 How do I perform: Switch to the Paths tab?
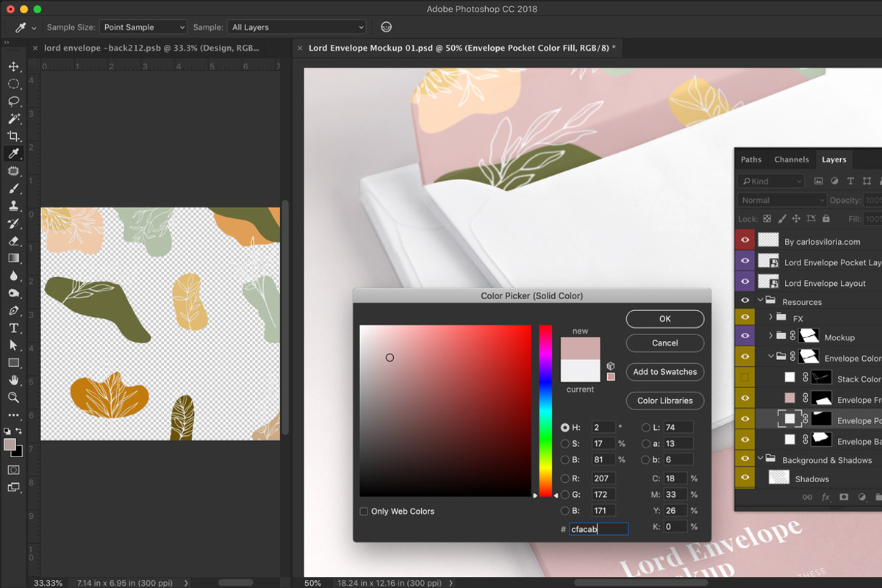click(x=751, y=159)
